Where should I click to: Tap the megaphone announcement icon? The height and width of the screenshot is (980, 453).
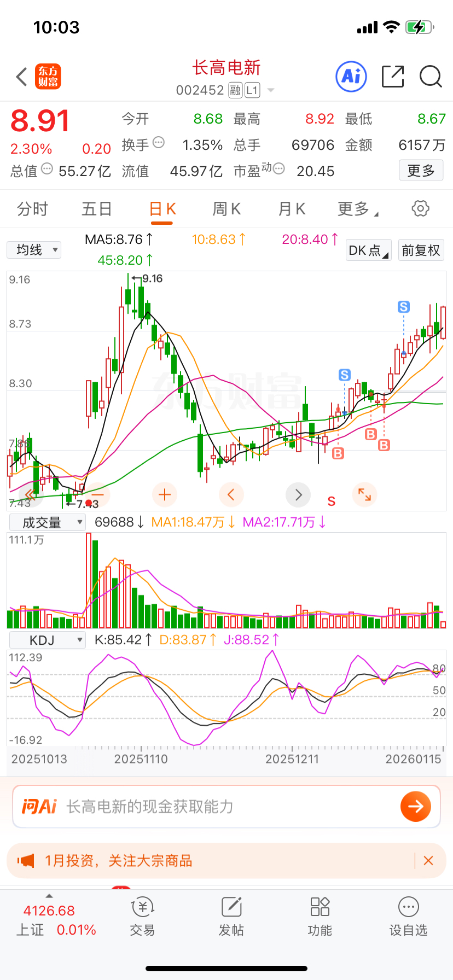point(26,861)
